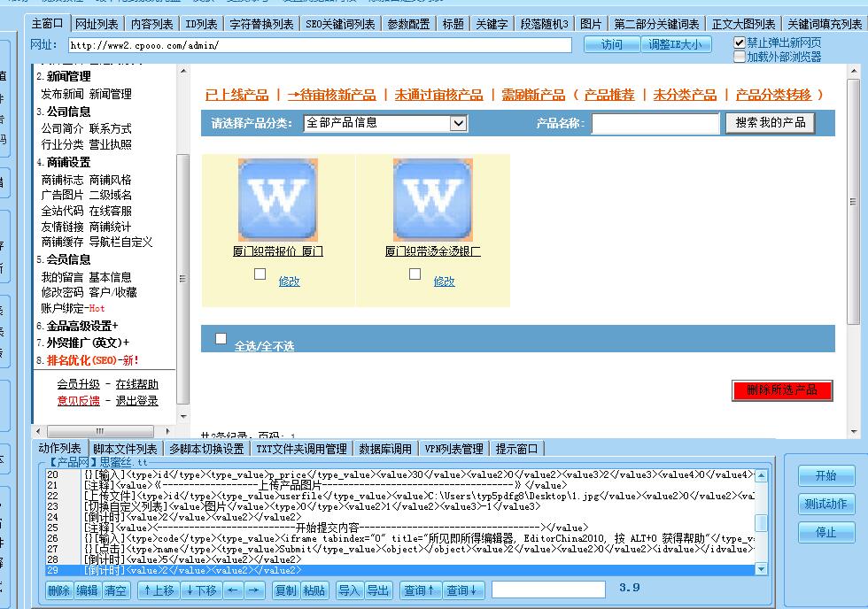Toggle 禁止弹出新网页 checkbox
Viewport: 868px width, 609px height.
pyautogui.click(x=739, y=42)
